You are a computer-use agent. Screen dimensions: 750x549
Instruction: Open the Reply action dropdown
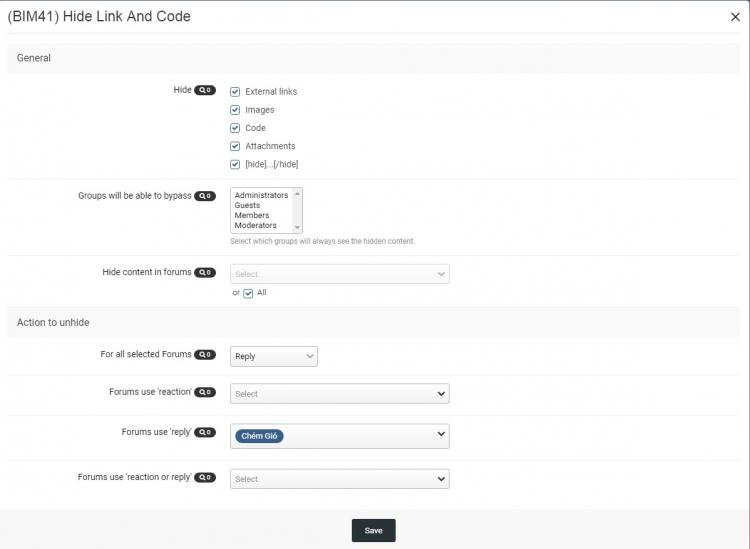pyautogui.click(x=274, y=356)
